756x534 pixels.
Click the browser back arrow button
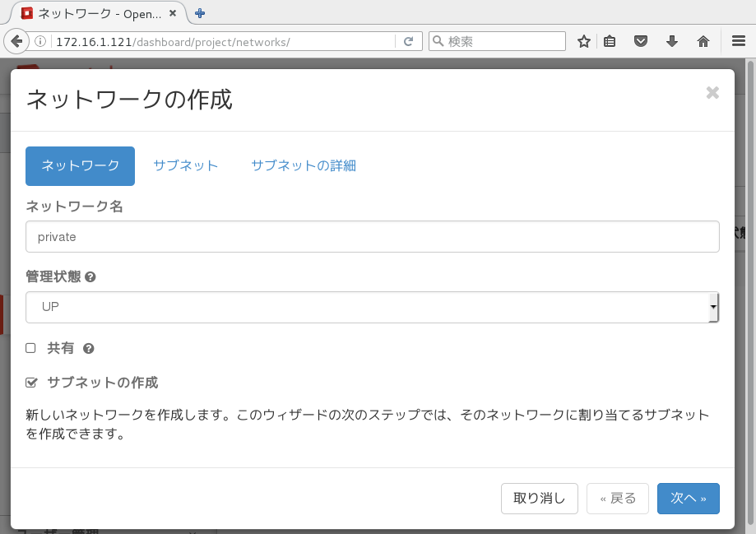coord(16,41)
